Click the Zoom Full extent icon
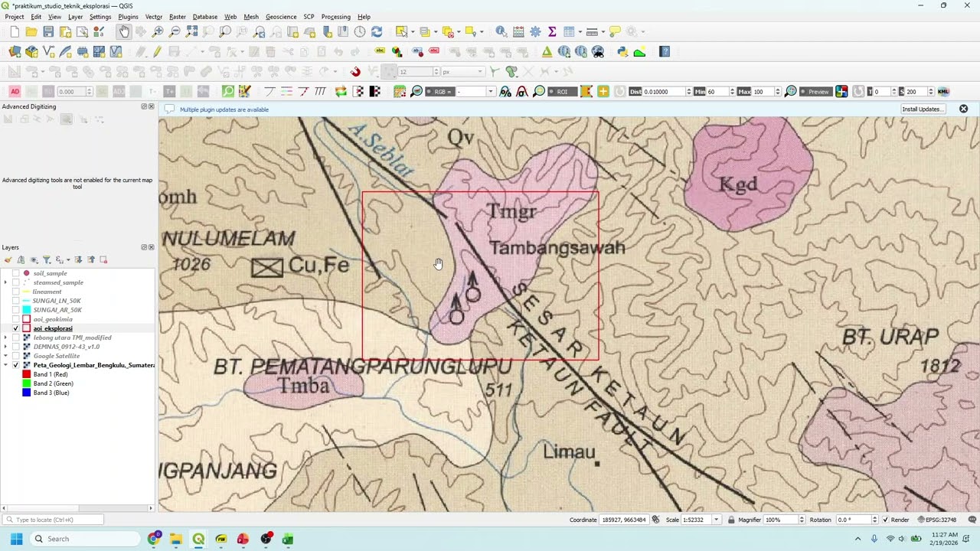The image size is (980, 551). click(191, 31)
